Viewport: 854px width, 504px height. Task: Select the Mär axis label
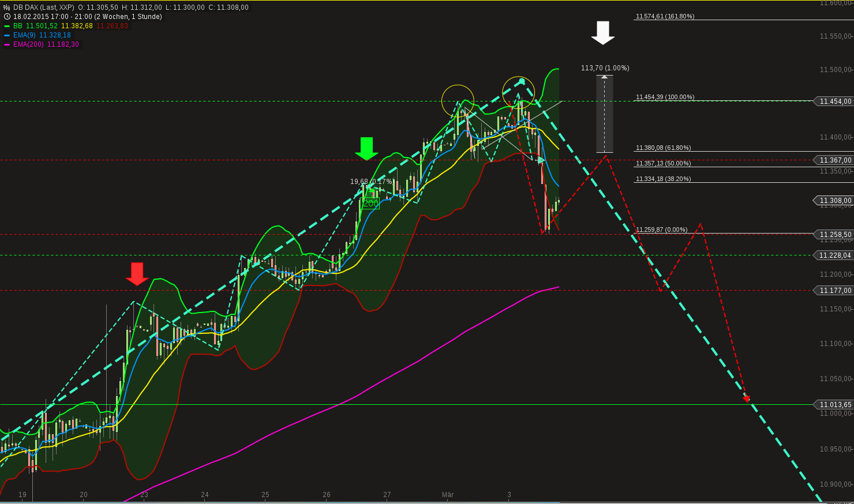pos(448,495)
